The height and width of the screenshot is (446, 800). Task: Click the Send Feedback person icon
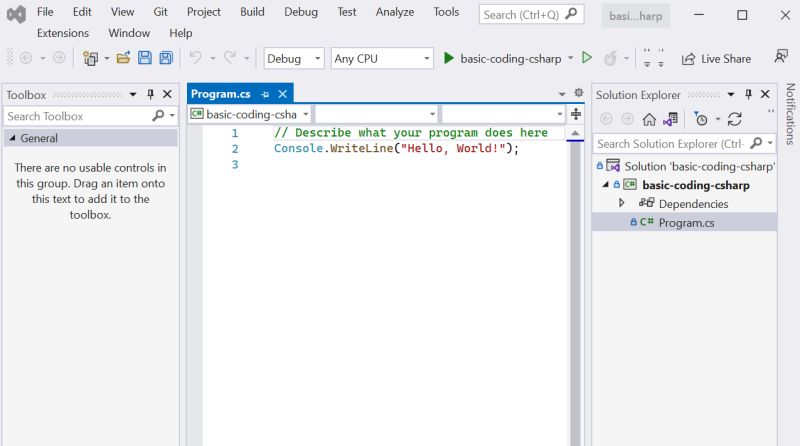(x=781, y=57)
